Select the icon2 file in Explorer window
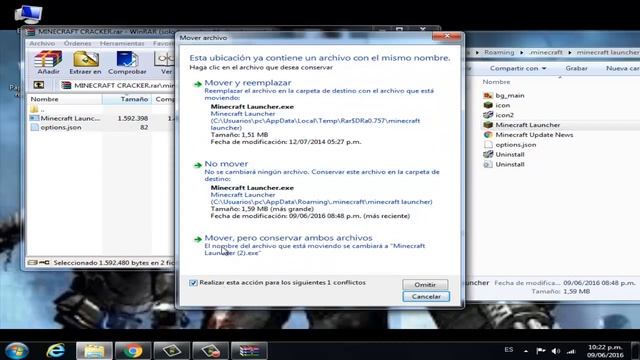Screen dimensions: 640x360 click(x=498, y=115)
